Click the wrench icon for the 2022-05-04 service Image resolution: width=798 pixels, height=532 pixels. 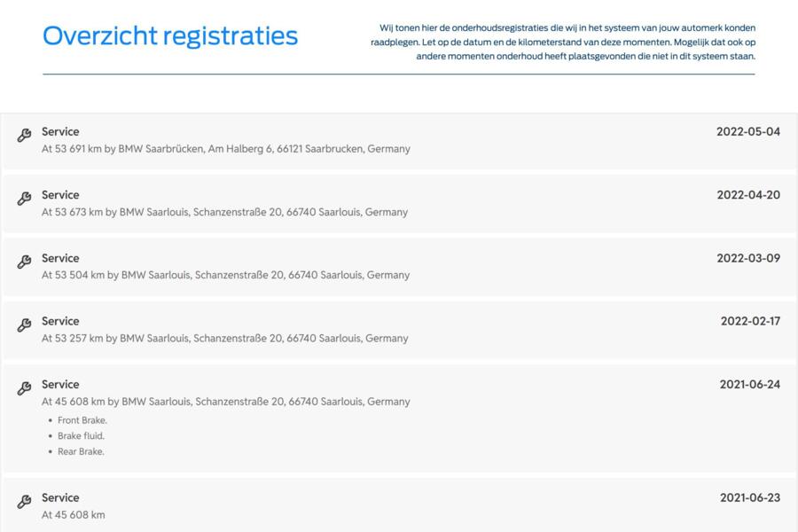[24, 135]
